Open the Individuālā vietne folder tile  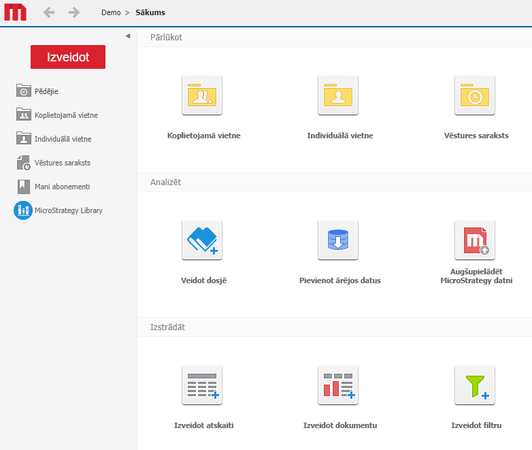click(338, 96)
